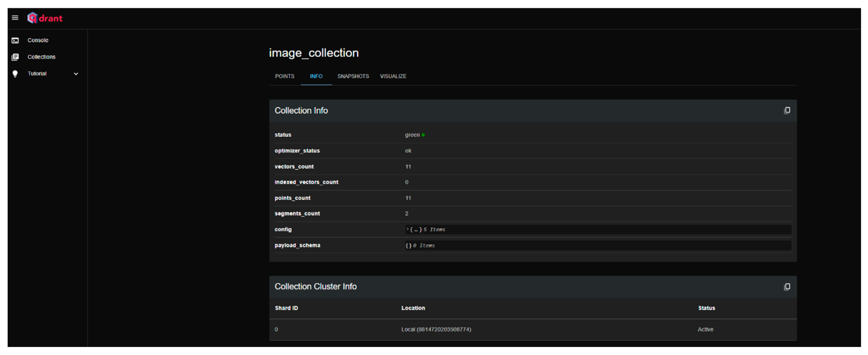Viewport: 868px width, 355px height.
Task: Click the Tutorial lightbulb icon
Action: pos(15,74)
